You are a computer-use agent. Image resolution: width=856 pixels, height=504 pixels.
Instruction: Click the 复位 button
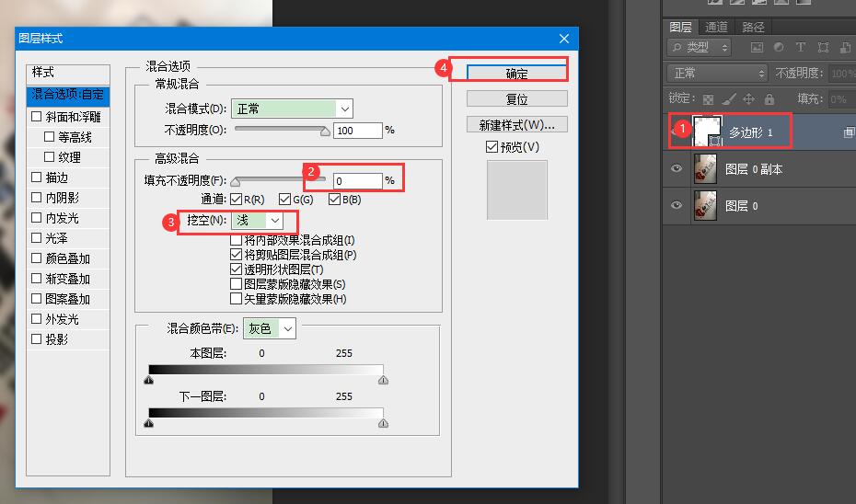point(517,99)
